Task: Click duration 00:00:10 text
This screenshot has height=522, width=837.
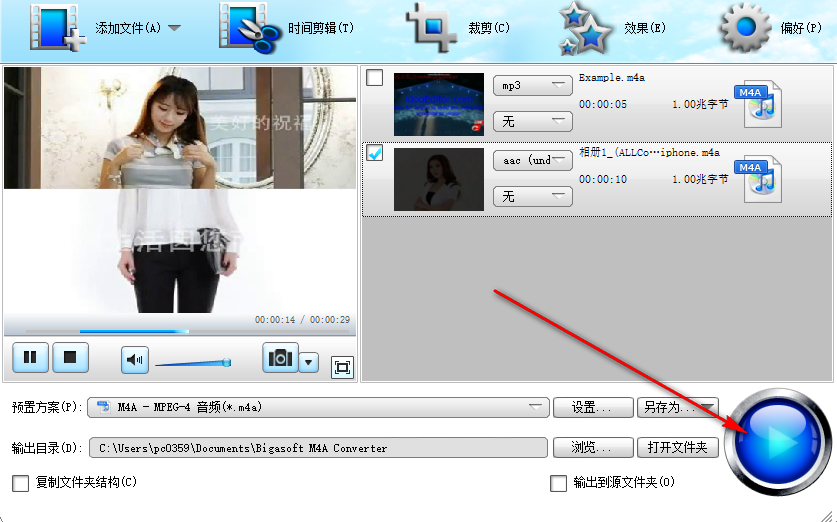Action: tap(603, 179)
